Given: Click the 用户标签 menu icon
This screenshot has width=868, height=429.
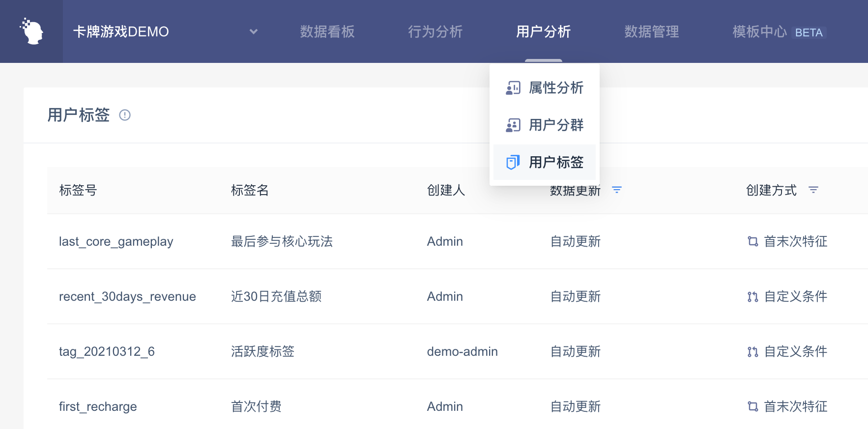Looking at the screenshot, I should point(513,162).
